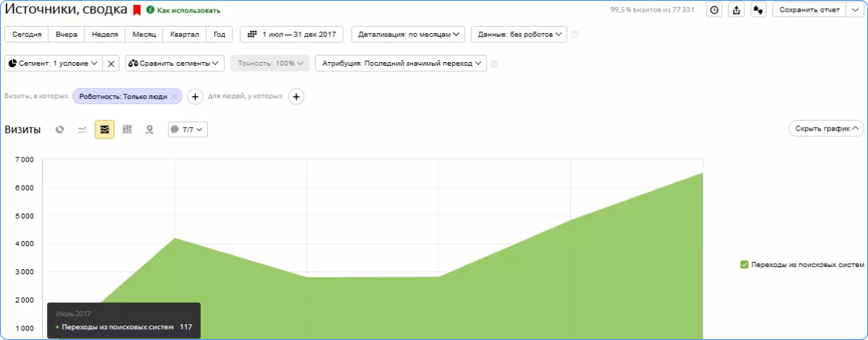Open 'Сравнить сегменты' dropdown
Viewport: 868px width, 340px height.
coord(175,64)
